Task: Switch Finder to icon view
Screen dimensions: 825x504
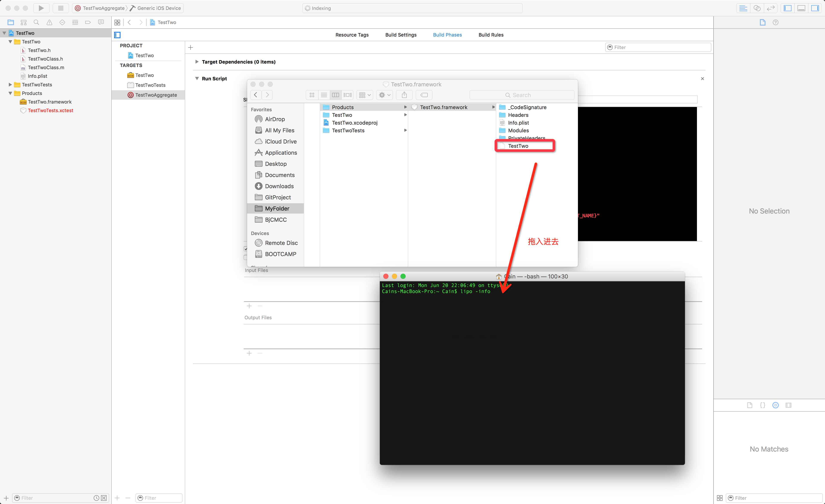Action: click(312, 95)
